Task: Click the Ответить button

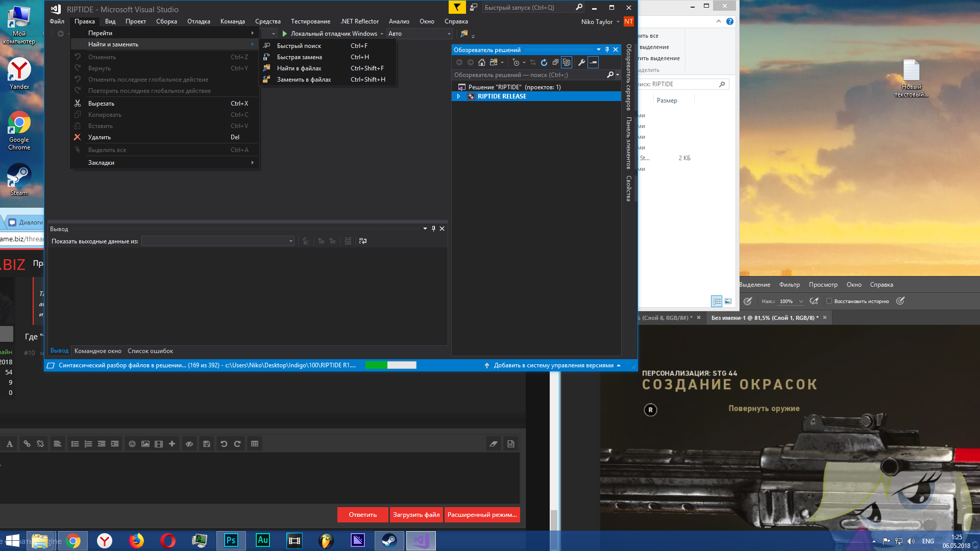Action: tap(362, 514)
